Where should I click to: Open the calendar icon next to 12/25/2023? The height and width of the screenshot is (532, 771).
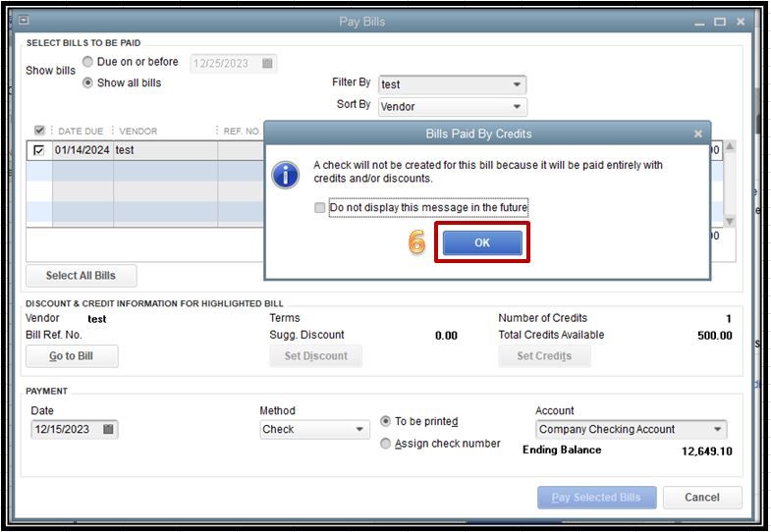pos(267,63)
